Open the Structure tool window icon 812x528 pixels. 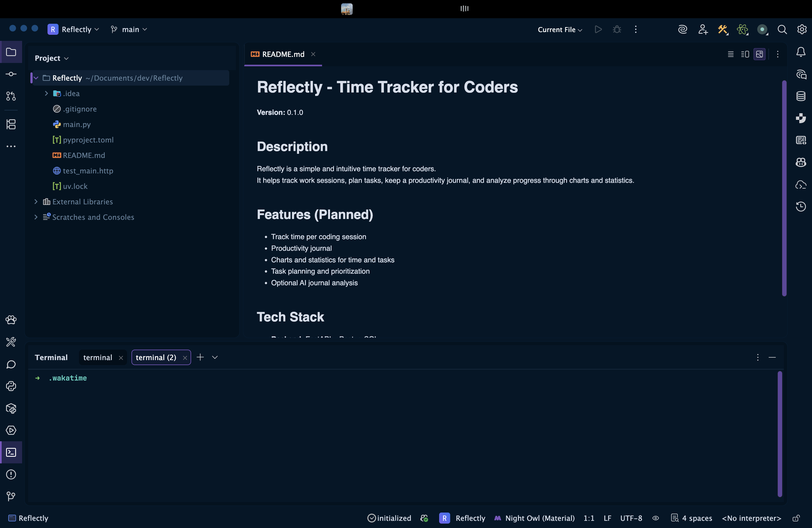click(11, 124)
